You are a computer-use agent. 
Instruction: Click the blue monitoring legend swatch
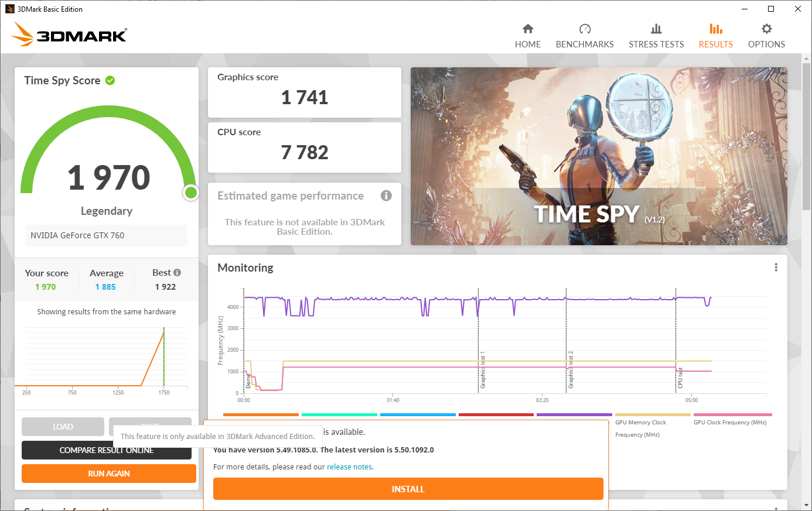[x=418, y=414]
